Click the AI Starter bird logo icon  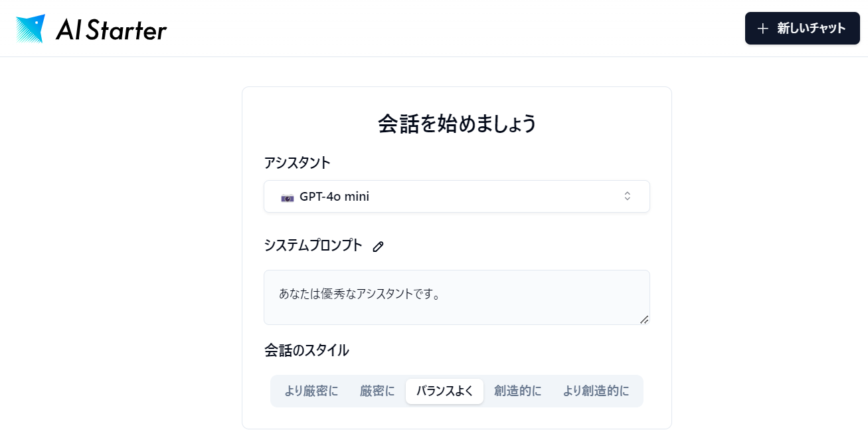31,29
